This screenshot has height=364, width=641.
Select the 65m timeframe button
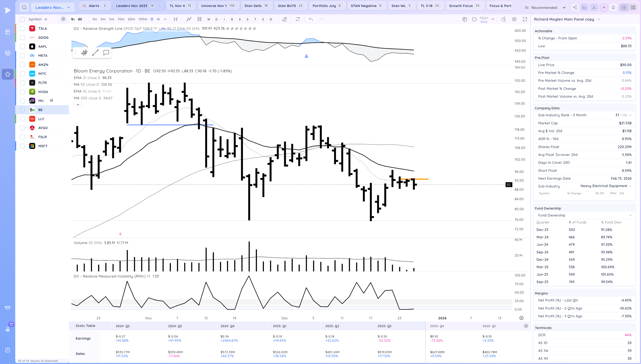tap(131, 19)
